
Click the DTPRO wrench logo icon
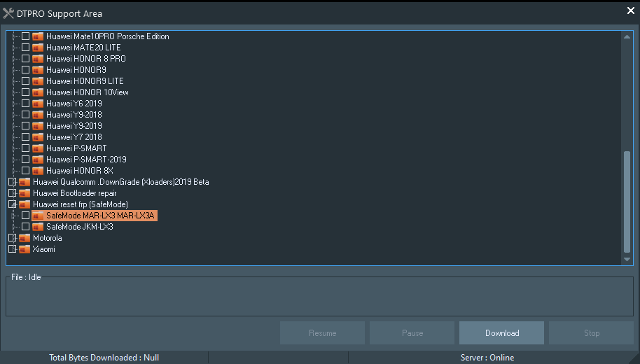[x=8, y=13]
